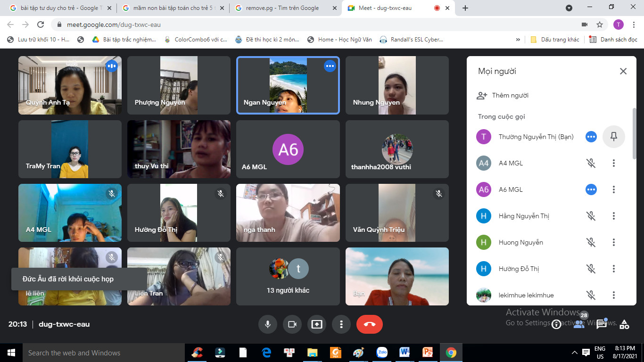This screenshot has height=362, width=644.
Task: Click the red leave call button
Action: click(369, 324)
